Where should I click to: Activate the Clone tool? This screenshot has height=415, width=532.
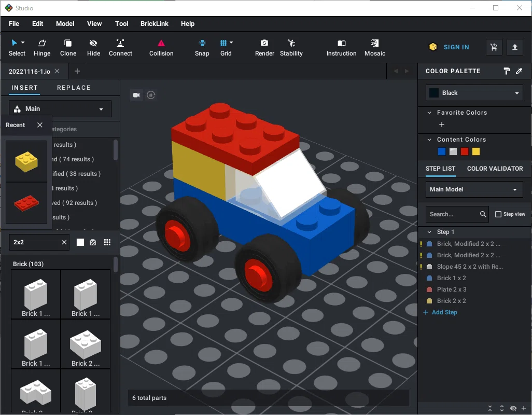68,48
